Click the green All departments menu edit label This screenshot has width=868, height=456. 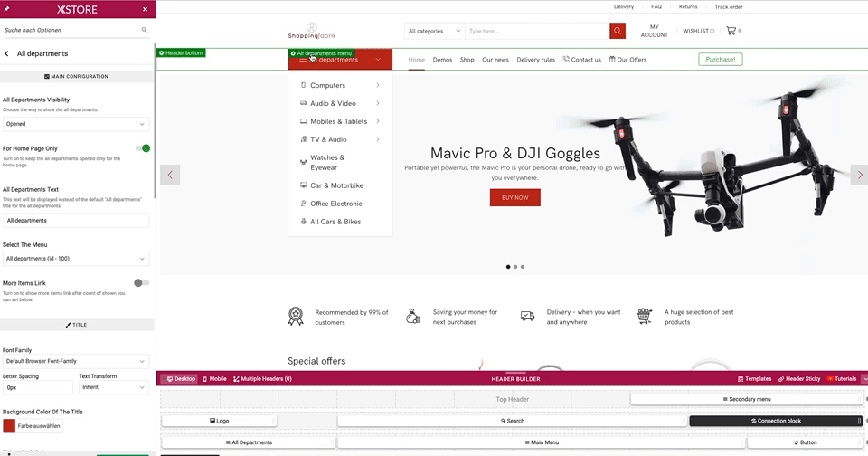[321, 53]
